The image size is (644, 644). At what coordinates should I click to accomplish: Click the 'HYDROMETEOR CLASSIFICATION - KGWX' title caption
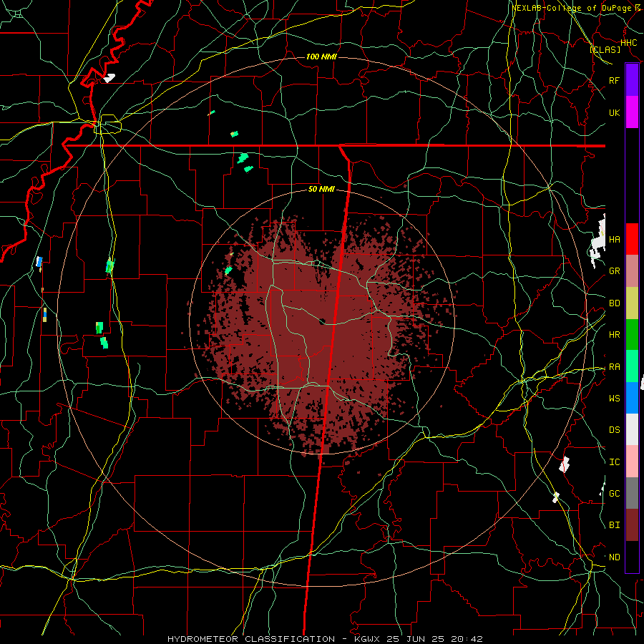pyautogui.click(x=273, y=639)
